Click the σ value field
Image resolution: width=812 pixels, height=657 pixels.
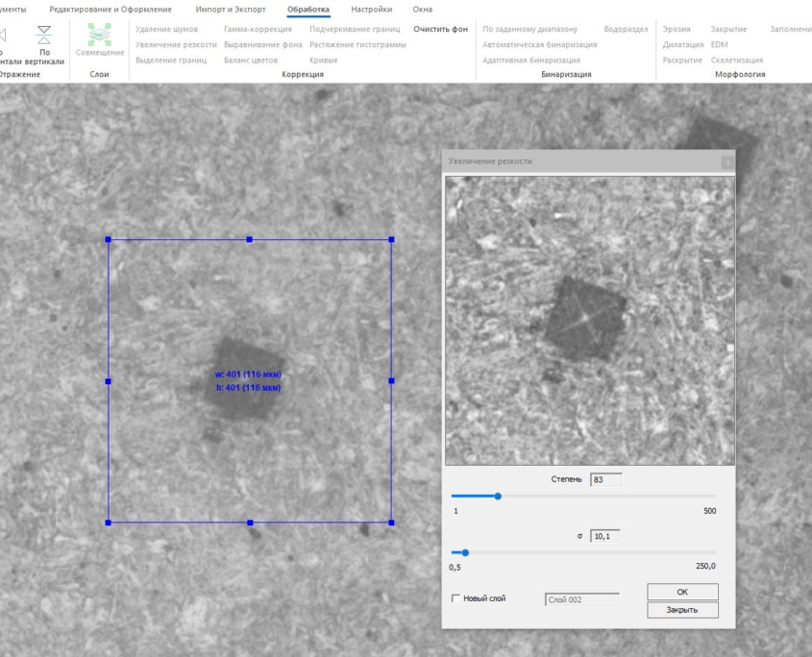(x=605, y=536)
